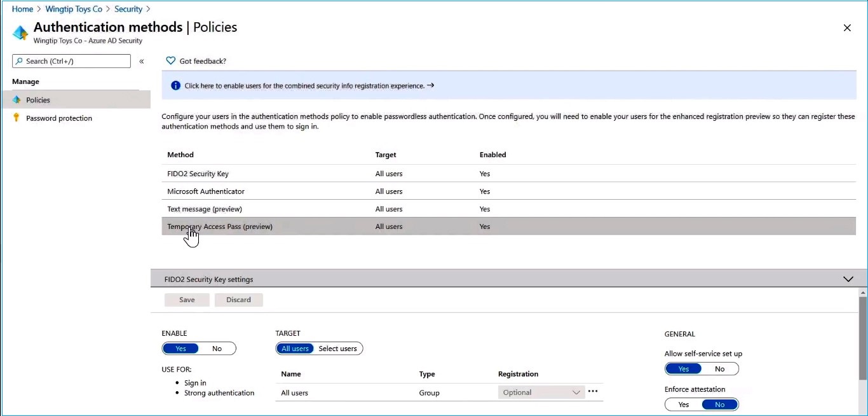
Task: Click the Authentication methods logo icon
Action: [x=20, y=32]
